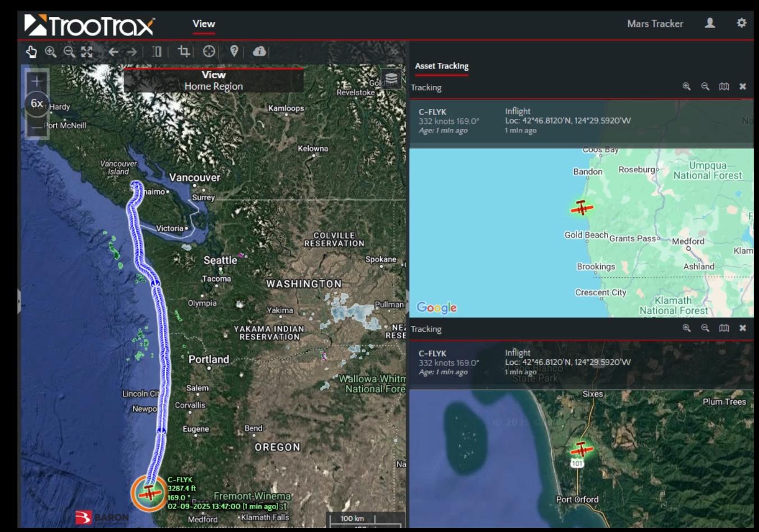Go to next map view arrow

click(132, 52)
